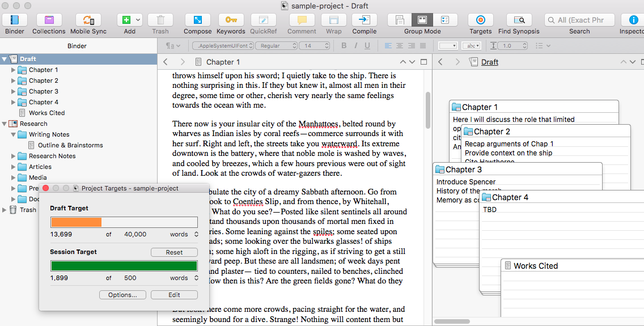Expand the Chapter 1 folder in Binder

[x=14, y=70]
